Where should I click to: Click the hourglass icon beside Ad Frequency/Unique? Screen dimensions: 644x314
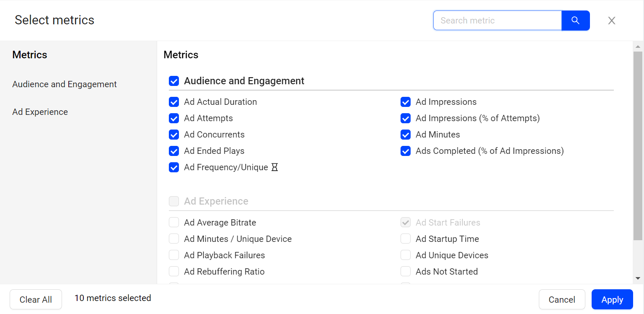point(274,167)
